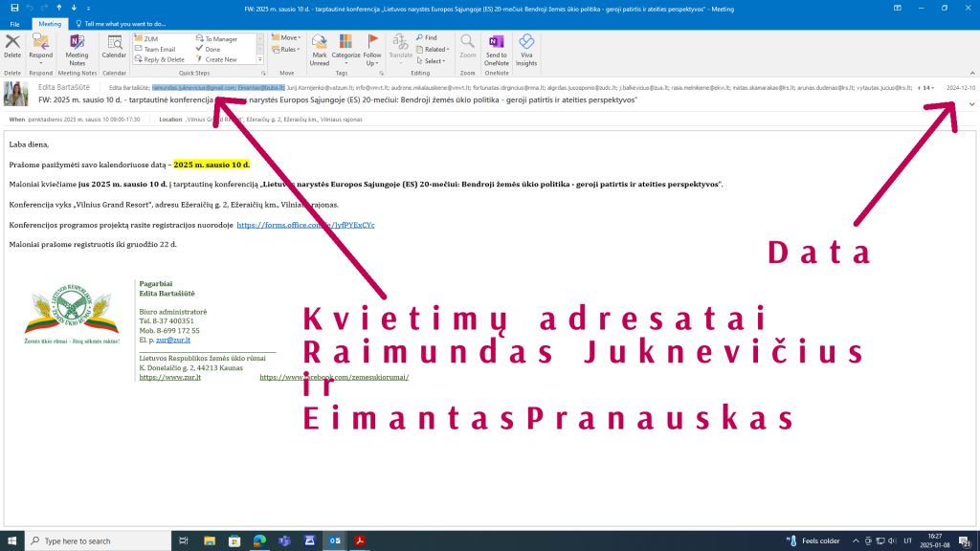980x551 pixels.
Task: Click the zur@zur.lt email link
Action: coord(181,340)
